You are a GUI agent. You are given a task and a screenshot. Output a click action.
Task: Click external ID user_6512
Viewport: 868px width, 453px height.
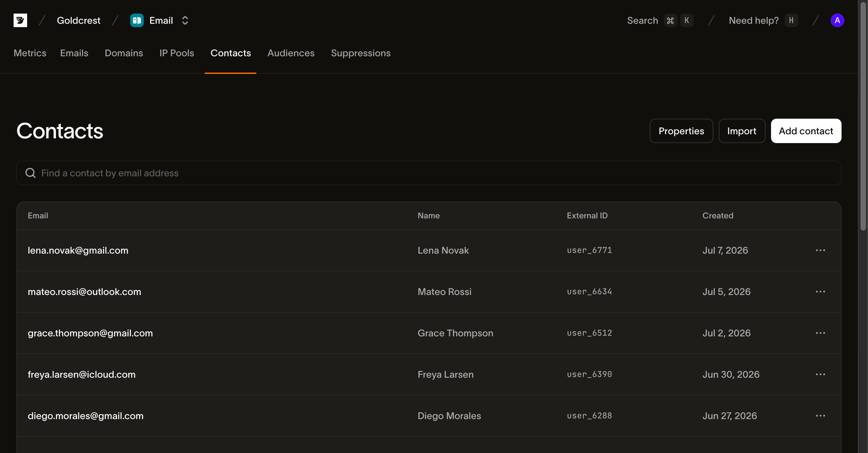[589, 333]
